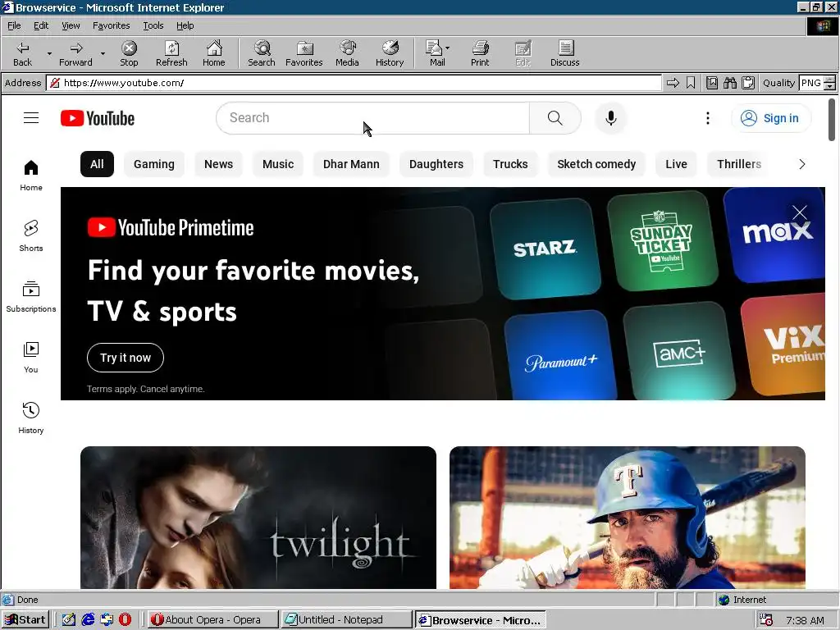Click the magnifier search button on YouTube
The height and width of the screenshot is (630, 840).
coord(555,118)
